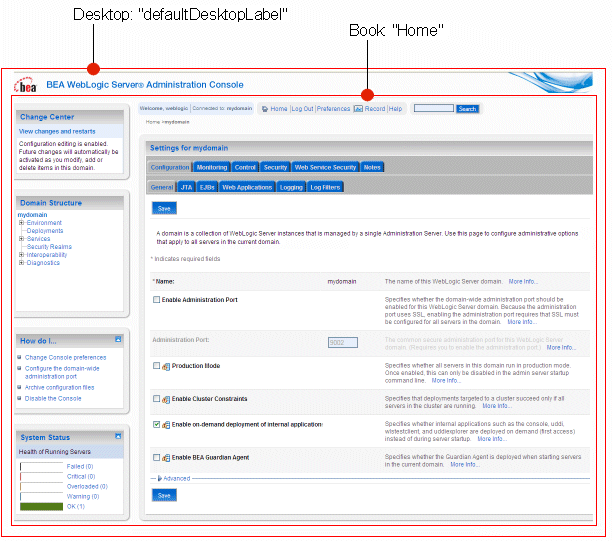Select the General subtab
The image size is (612, 541).
click(162, 187)
